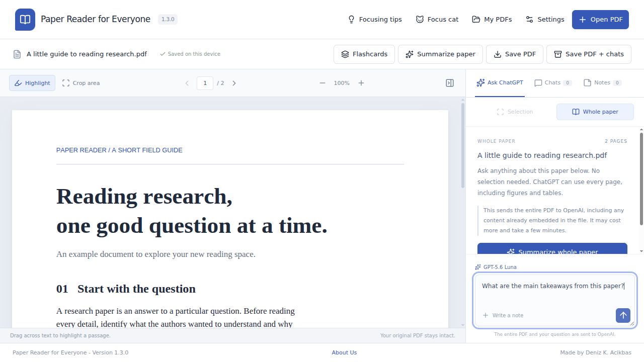Zoom out with the minus icon
The width and height of the screenshot is (644, 362).
(x=323, y=83)
